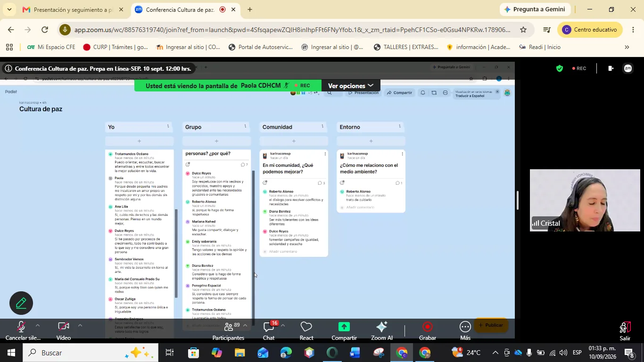Click the taskbar Buscar search box
Screen dimensions: 644x362
(91, 353)
